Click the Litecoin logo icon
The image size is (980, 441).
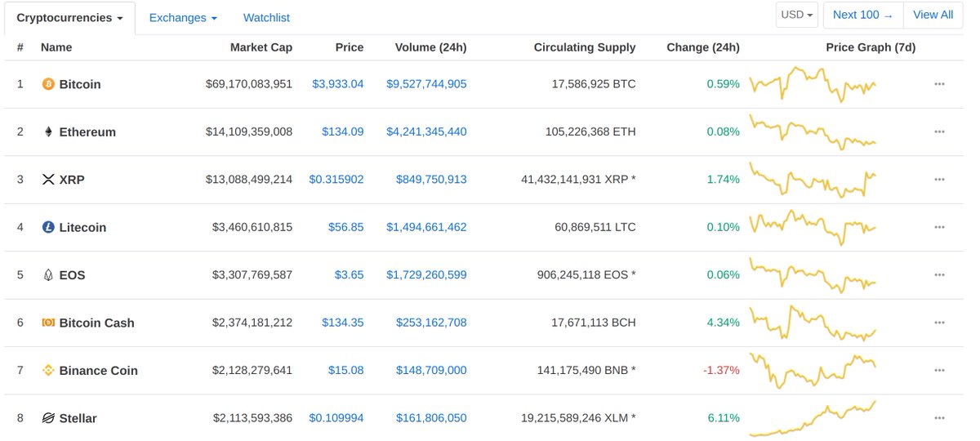(48, 227)
